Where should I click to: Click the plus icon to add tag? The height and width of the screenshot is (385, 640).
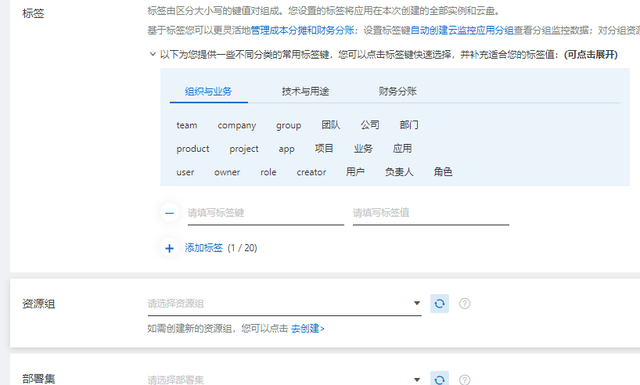pyautogui.click(x=169, y=248)
